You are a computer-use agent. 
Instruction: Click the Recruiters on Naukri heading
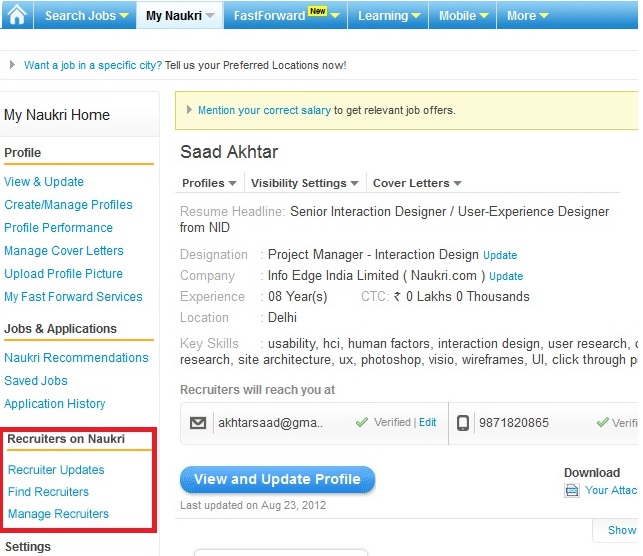[66, 439]
